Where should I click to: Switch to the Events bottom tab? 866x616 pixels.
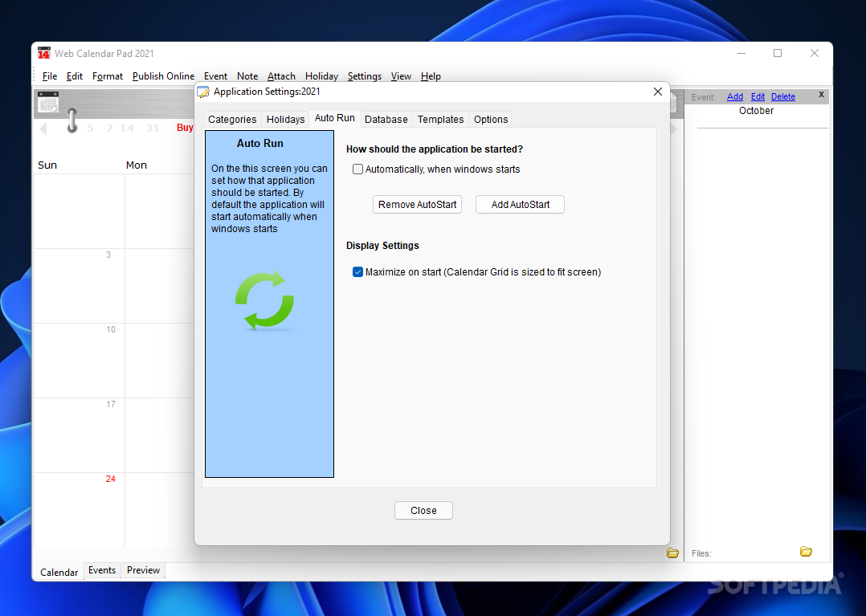pyautogui.click(x=101, y=570)
